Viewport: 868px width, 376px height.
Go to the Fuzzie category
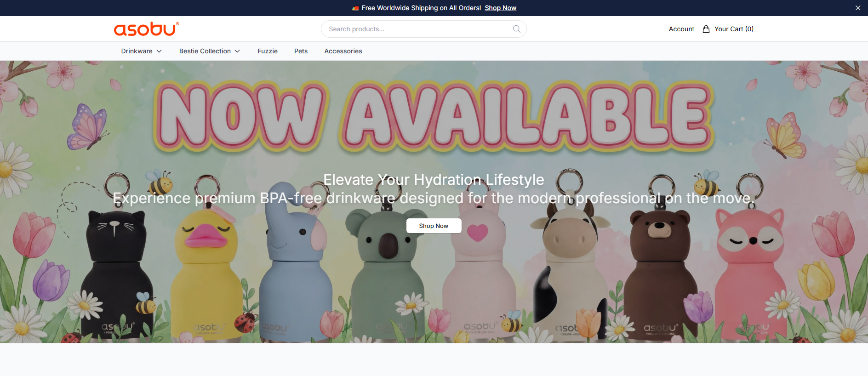coord(268,51)
